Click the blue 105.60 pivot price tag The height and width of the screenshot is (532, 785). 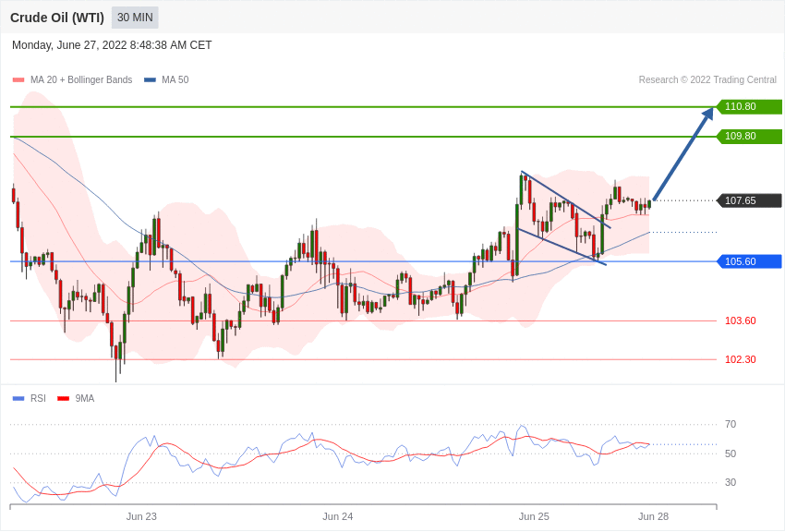click(x=749, y=261)
